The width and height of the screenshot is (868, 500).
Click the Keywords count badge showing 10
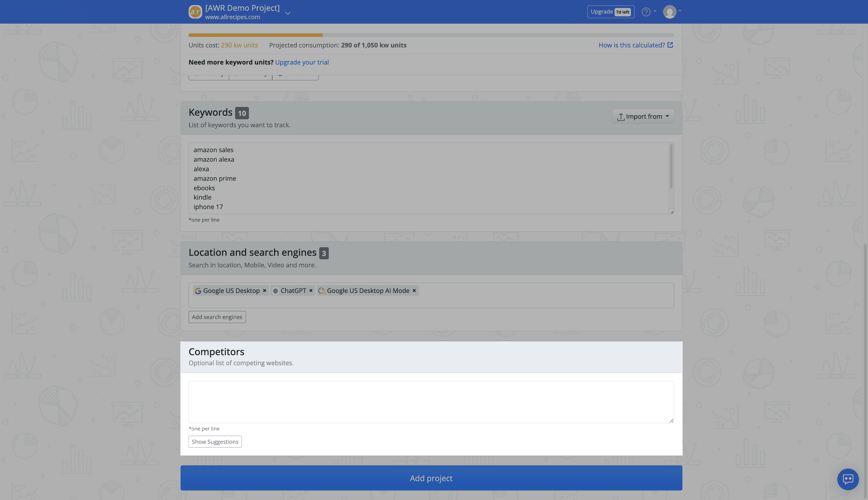click(242, 113)
